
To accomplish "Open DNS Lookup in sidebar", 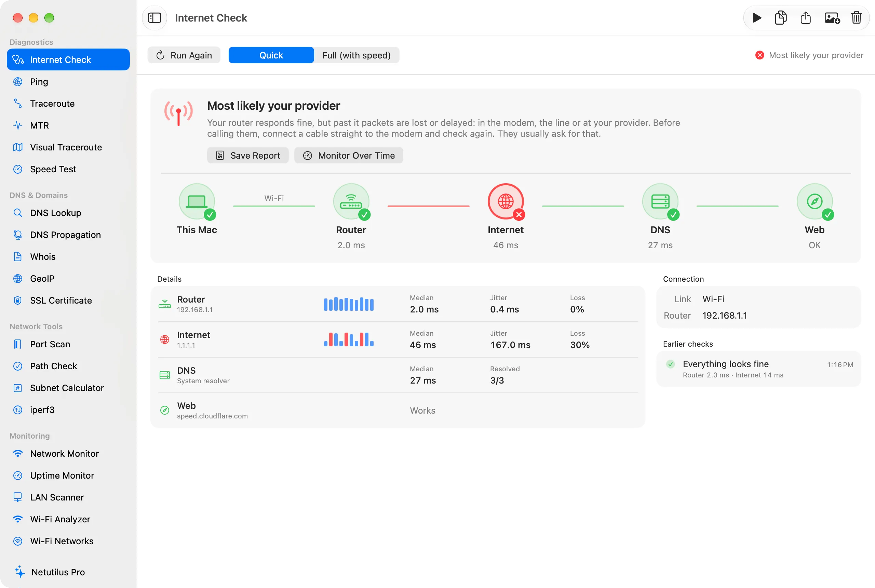I will pyautogui.click(x=68, y=213).
